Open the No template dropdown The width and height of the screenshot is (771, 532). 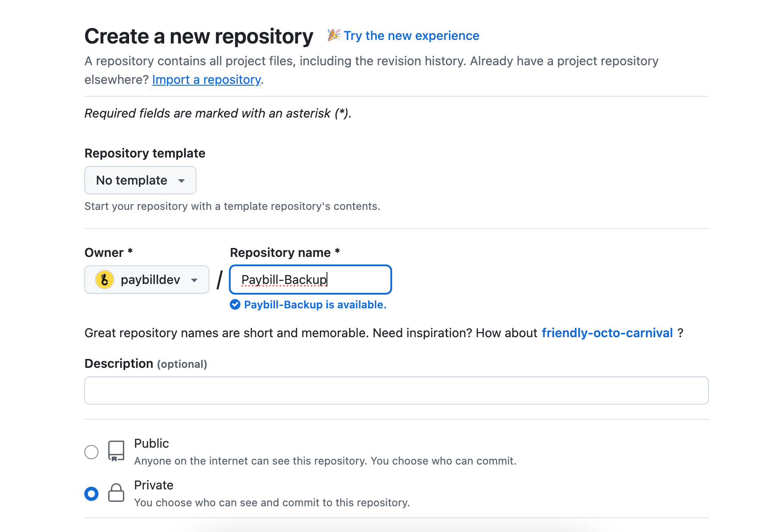140,180
